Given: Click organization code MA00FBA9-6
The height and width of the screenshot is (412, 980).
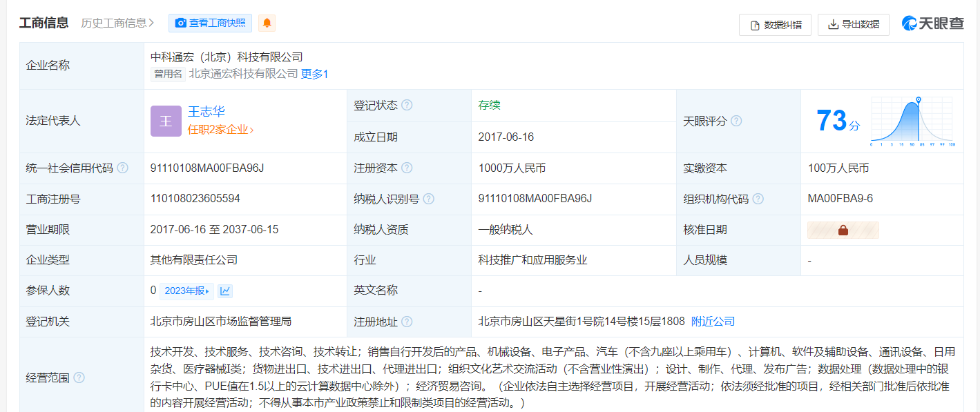Looking at the screenshot, I should [x=840, y=199].
